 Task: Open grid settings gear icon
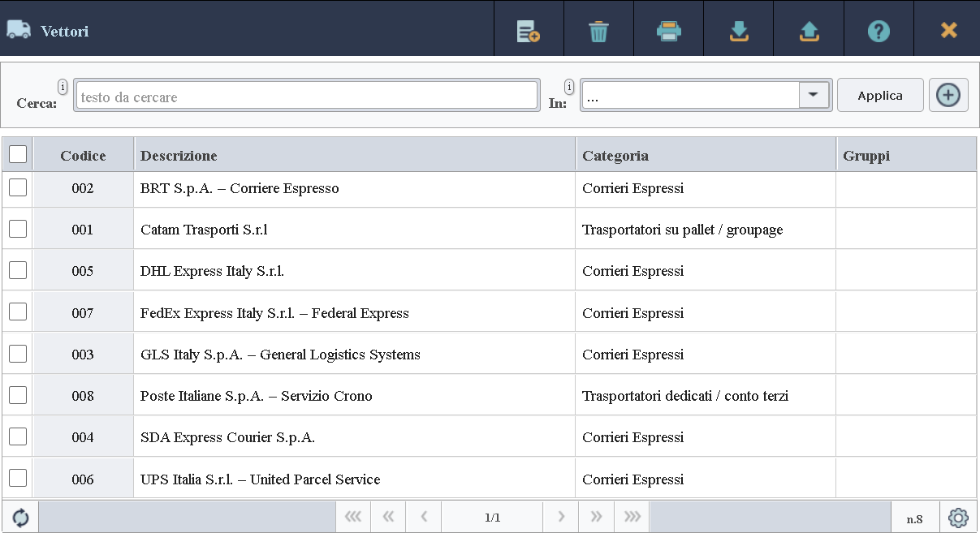pyautogui.click(x=958, y=517)
